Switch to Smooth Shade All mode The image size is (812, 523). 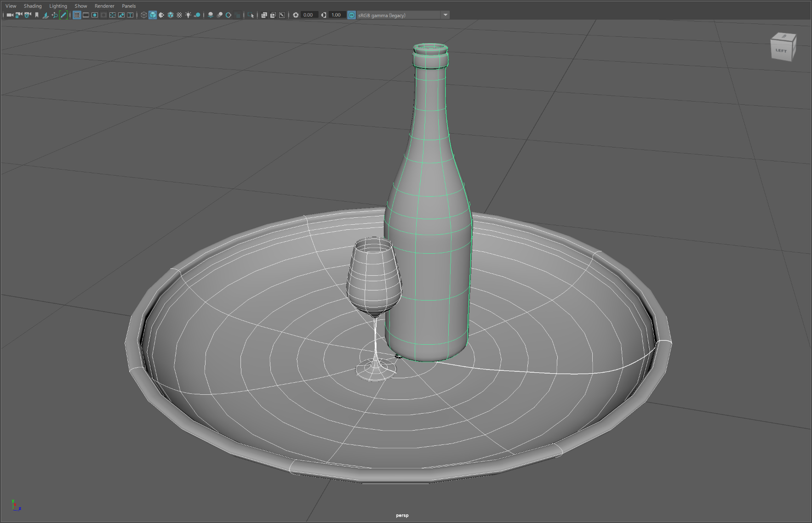(x=153, y=15)
